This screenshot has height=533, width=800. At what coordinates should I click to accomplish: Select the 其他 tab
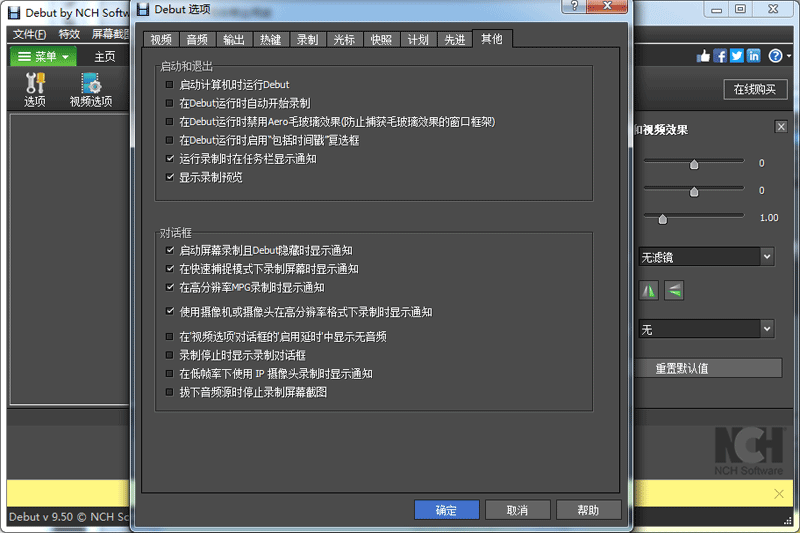coord(492,39)
